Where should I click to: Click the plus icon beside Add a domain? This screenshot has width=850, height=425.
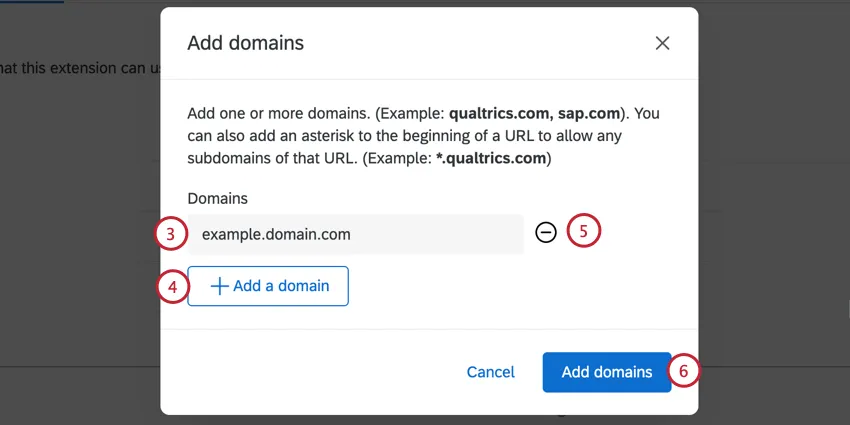(x=219, y=286)
